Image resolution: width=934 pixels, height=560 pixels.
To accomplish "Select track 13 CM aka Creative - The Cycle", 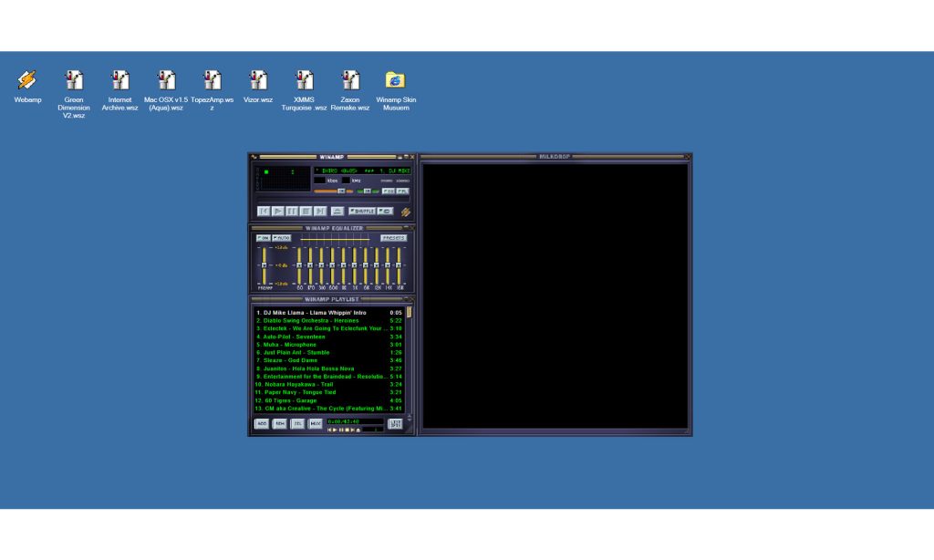I will click(328, 408).
